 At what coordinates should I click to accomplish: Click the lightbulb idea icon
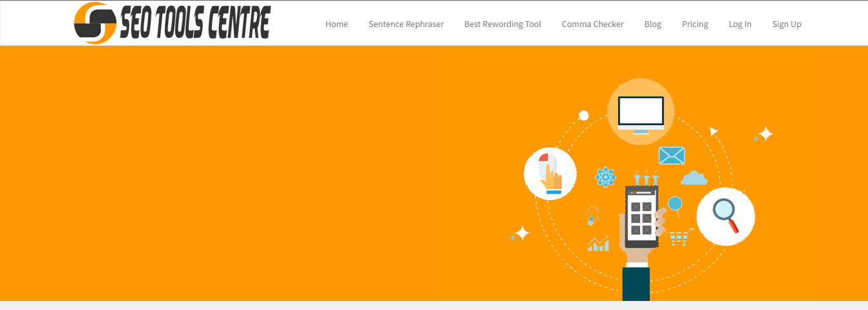tap(592, 215)
